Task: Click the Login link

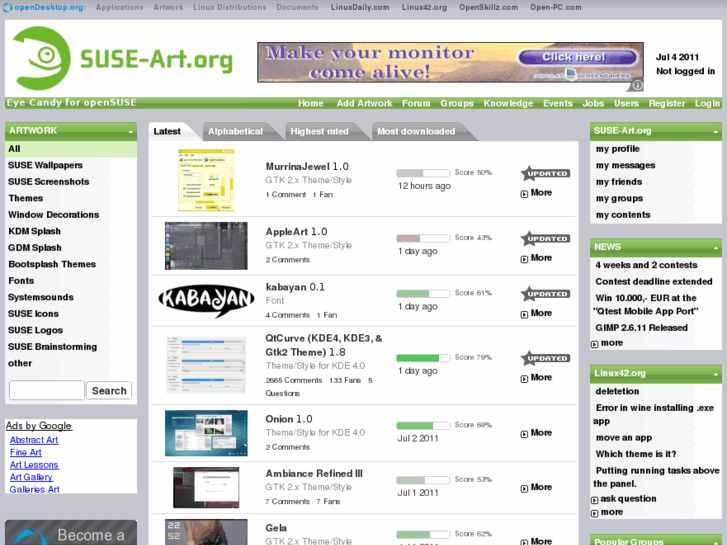Action: tap(707, 103)
